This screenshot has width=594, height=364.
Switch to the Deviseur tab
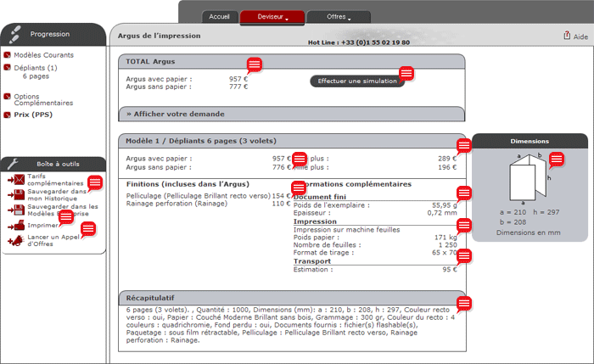coord(272,18)
